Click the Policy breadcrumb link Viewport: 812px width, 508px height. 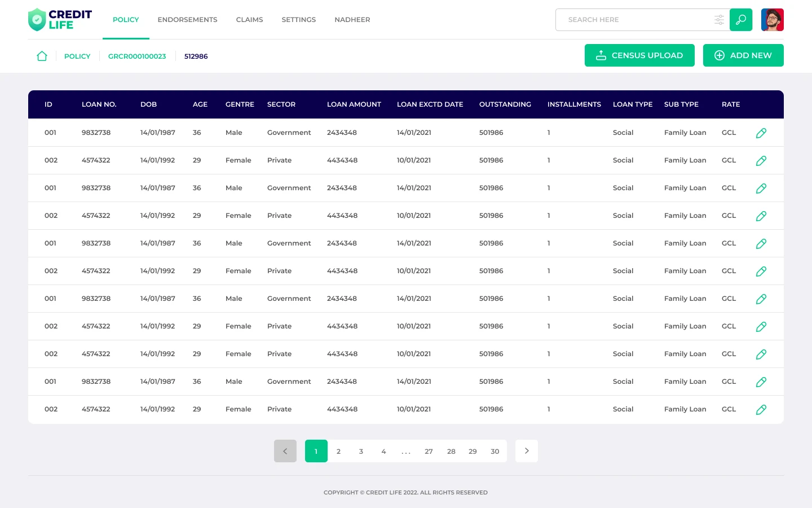[x=77, y=56]
